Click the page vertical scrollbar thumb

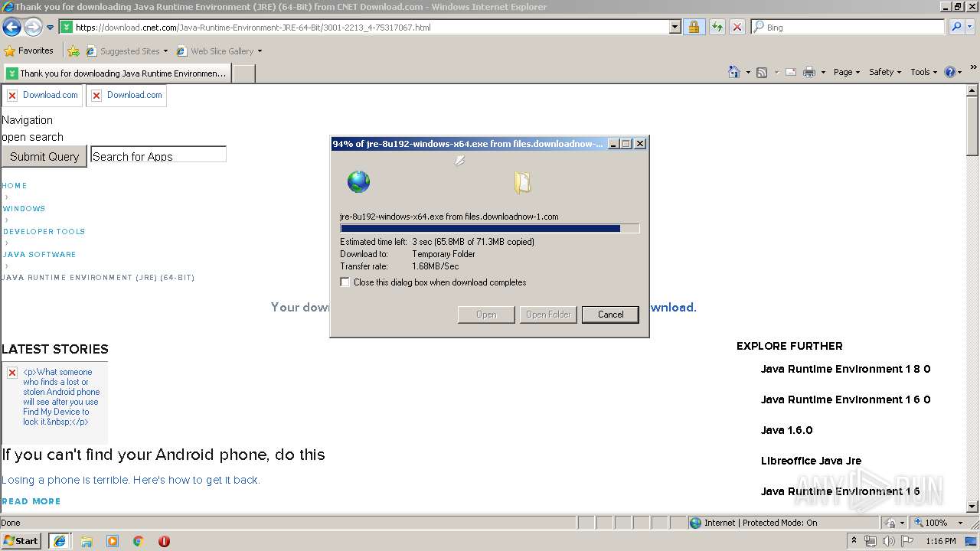coord(972,126)
